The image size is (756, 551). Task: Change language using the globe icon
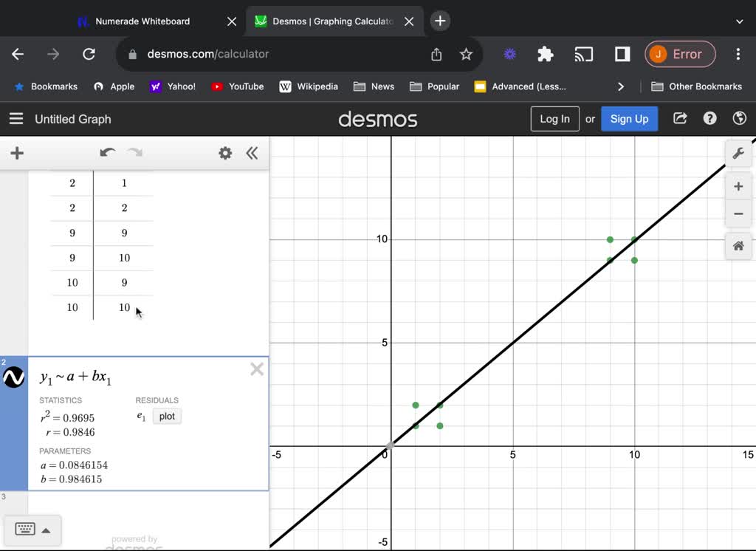(739, 118)
